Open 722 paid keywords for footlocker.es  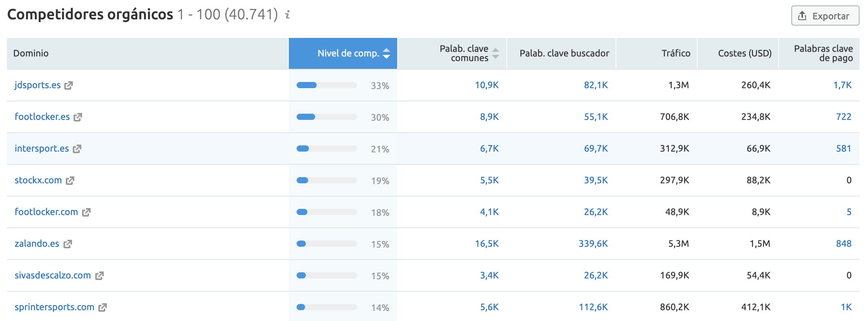point(844,117)
